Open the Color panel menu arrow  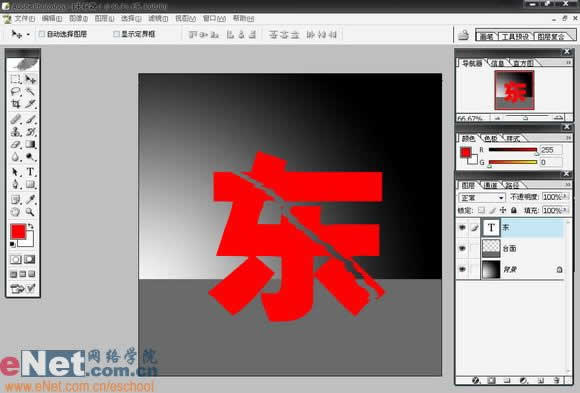coord(569,138)
